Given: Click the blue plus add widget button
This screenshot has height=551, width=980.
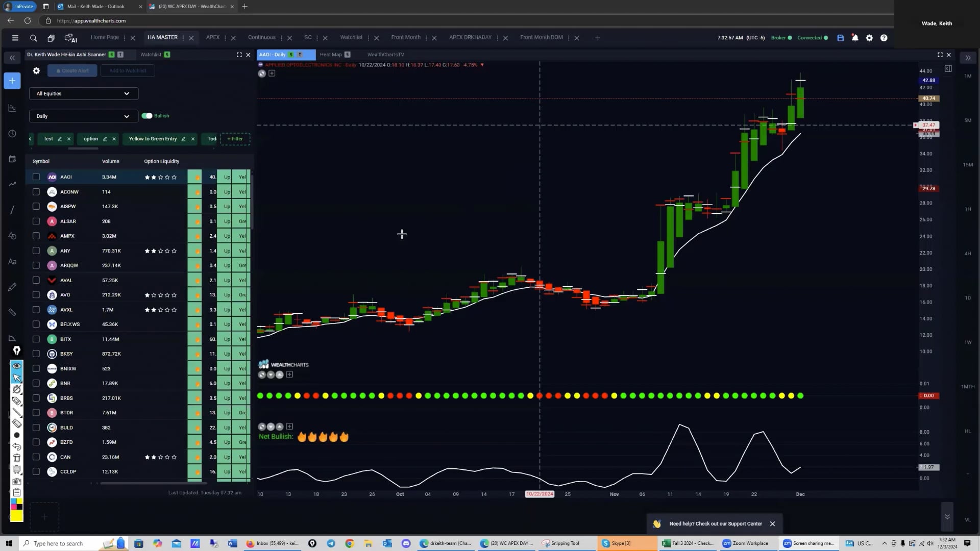Looking at the screenshot, I should coord(12,81).
